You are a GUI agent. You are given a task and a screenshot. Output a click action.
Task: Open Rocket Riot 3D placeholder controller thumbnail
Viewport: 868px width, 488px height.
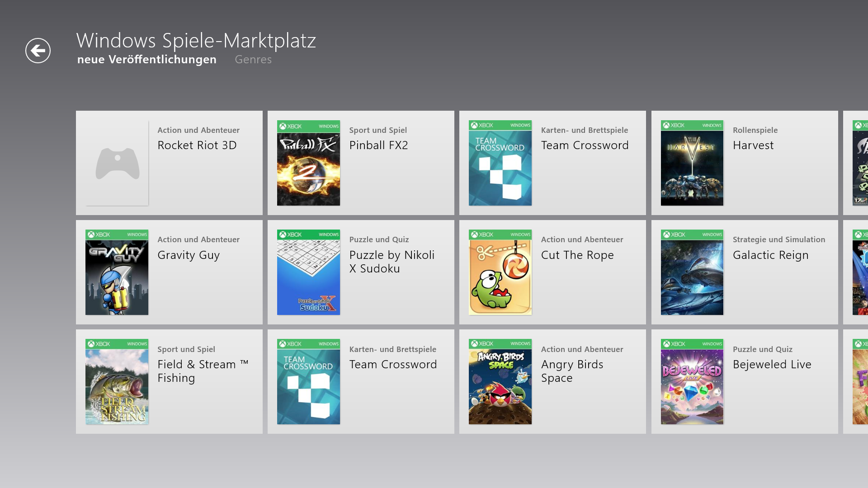pyautogui.click(x=117, y=163)
